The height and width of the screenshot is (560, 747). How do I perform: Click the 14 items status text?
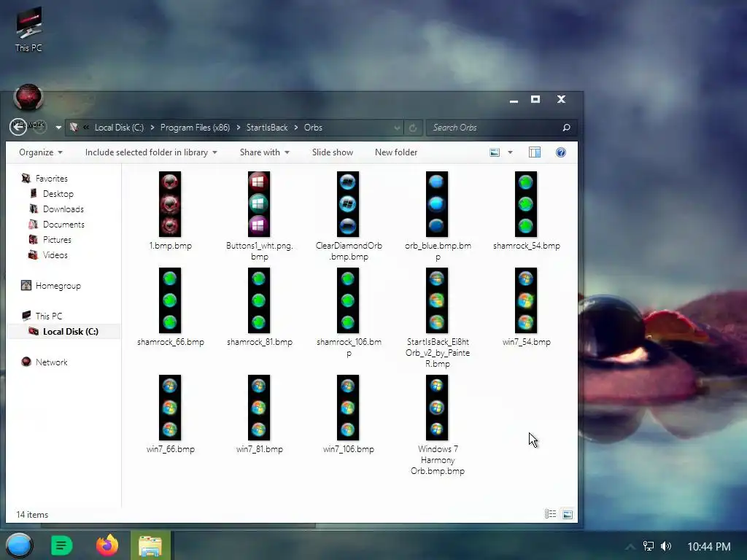click(32, 515)
